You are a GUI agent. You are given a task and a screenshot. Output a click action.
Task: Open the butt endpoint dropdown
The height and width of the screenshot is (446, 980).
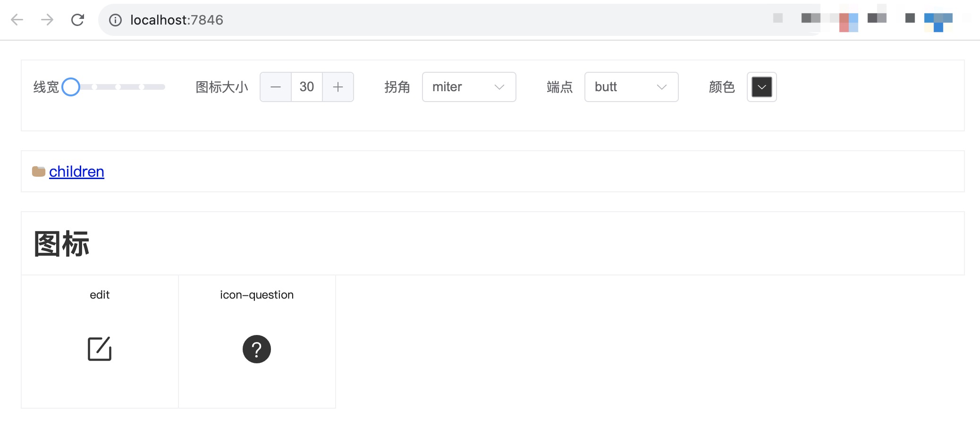coord(631,87)
